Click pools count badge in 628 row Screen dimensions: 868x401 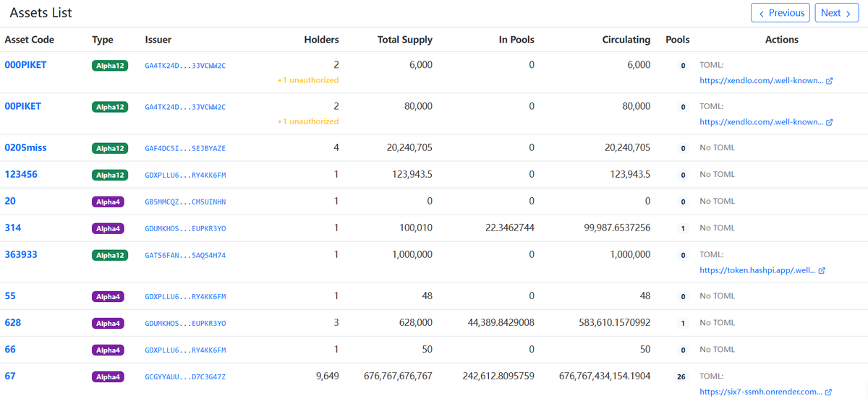pyautogui.click(x=683, y=323)
